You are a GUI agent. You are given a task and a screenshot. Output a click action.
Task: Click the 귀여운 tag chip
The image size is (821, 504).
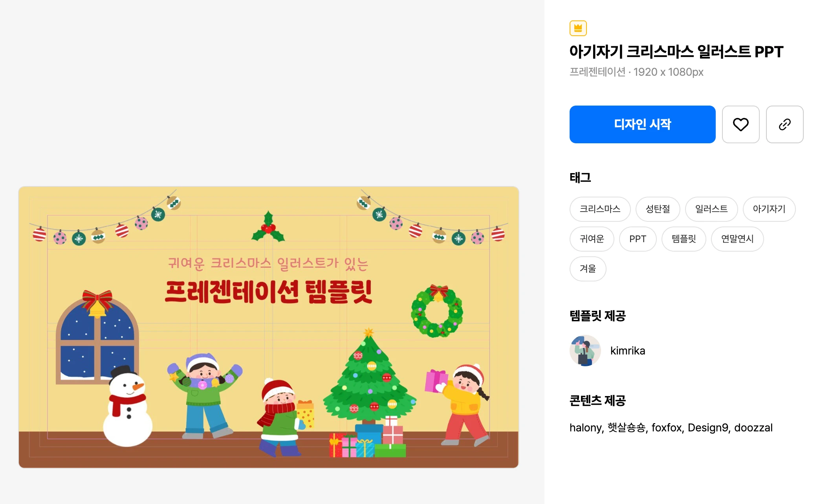click(x=592, y=239)
